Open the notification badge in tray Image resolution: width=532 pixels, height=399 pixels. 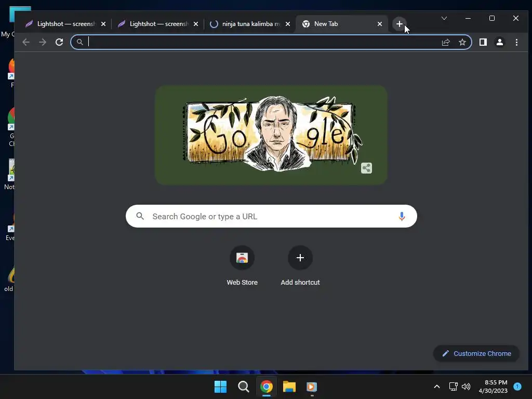pos(517,386)
